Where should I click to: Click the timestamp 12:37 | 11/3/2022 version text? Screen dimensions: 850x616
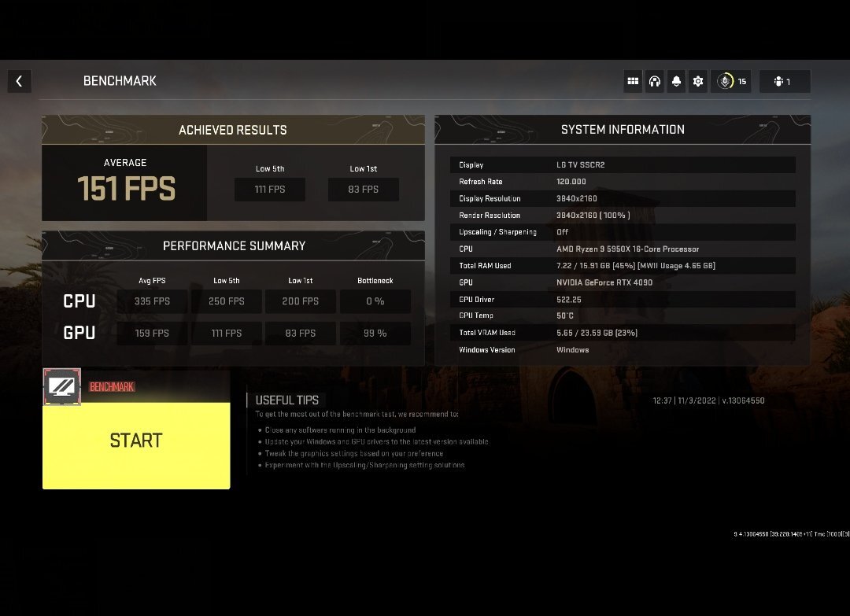tap(708, 400)
